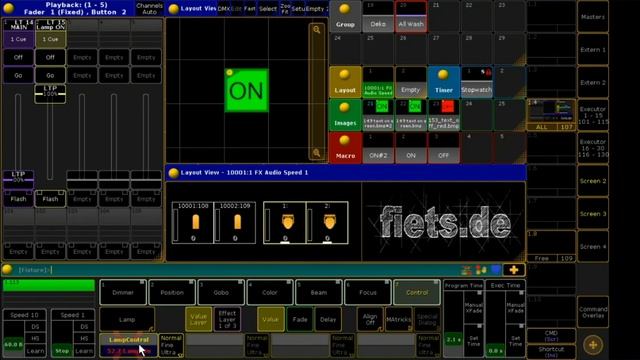Click zoom-out magnifier at bottom of layout scrollbar
The width and height of the screenshot is (640, 360).
tap(317, 153)
